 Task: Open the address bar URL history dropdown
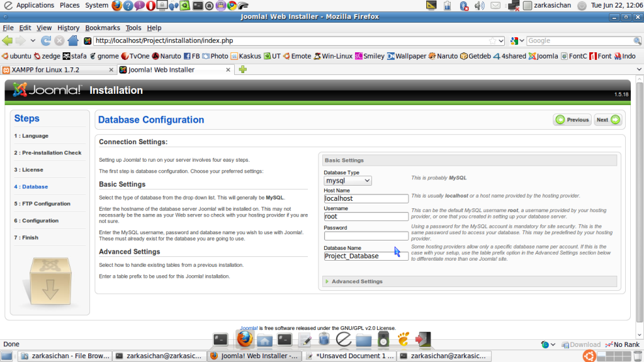point(501,41)
